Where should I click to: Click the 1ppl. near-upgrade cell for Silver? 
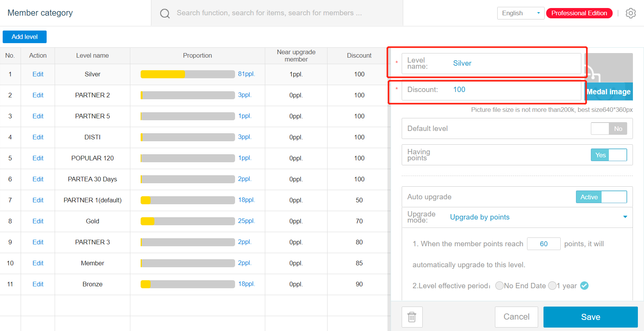(296, 74)
